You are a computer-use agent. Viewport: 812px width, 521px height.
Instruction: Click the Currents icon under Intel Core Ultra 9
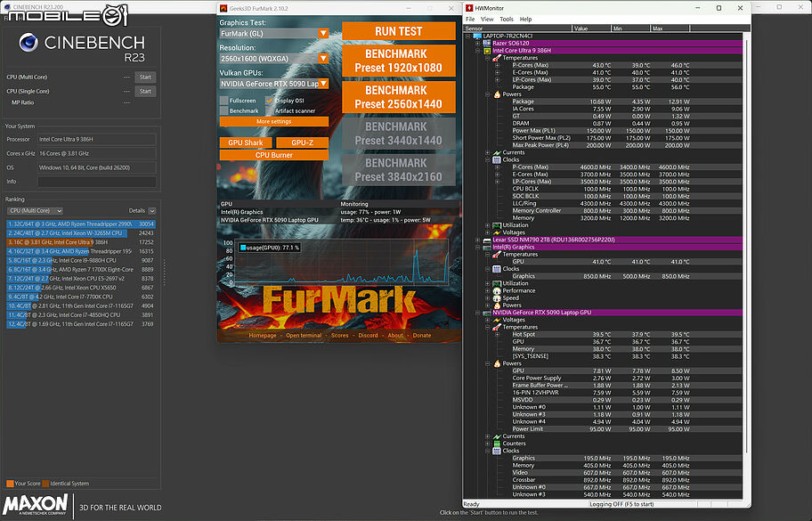click(x=497, y=152)
